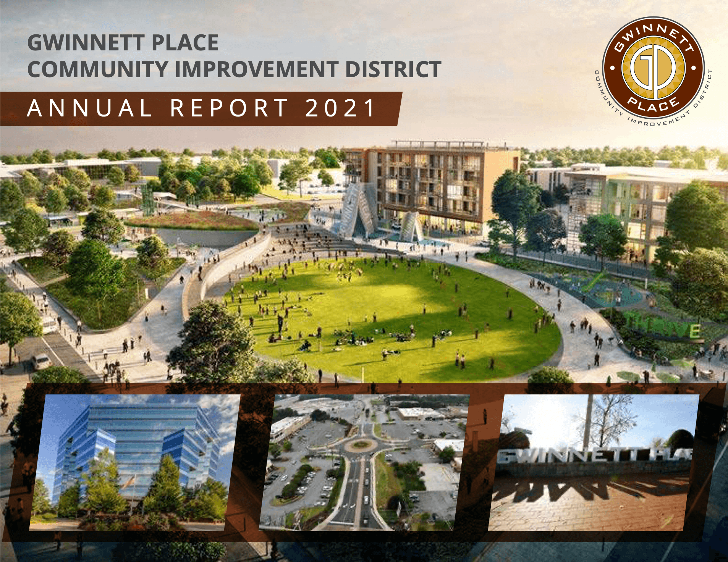This screenshot has height=562, width=728.
Task: Select the aerial roundabout photo
Action: 364,462
